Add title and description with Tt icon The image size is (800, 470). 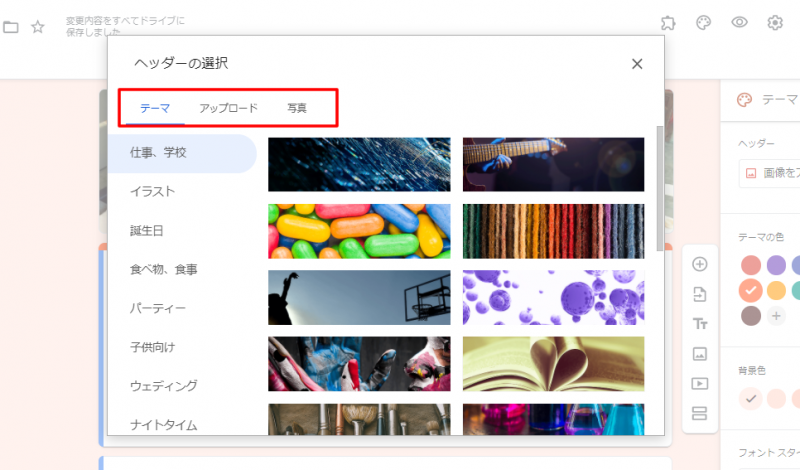[700, 324]
